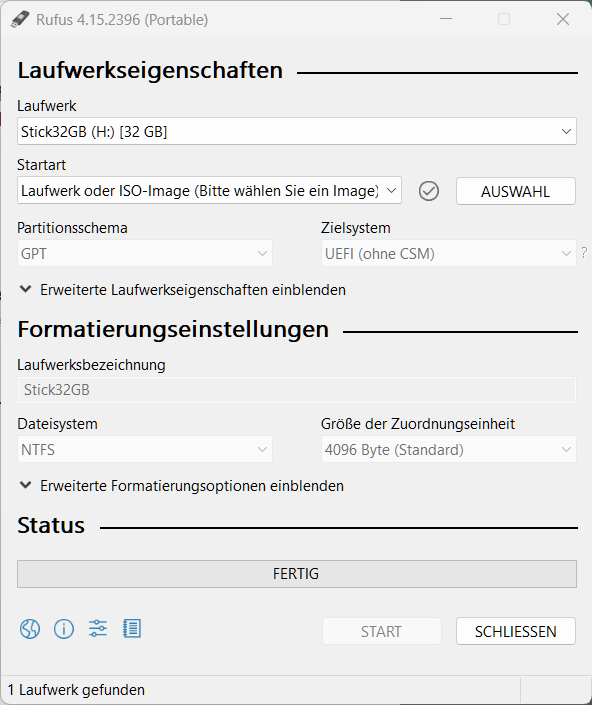
Task: Open the Zielsystem UEFI dropdown
Action: tap(449, 253)
